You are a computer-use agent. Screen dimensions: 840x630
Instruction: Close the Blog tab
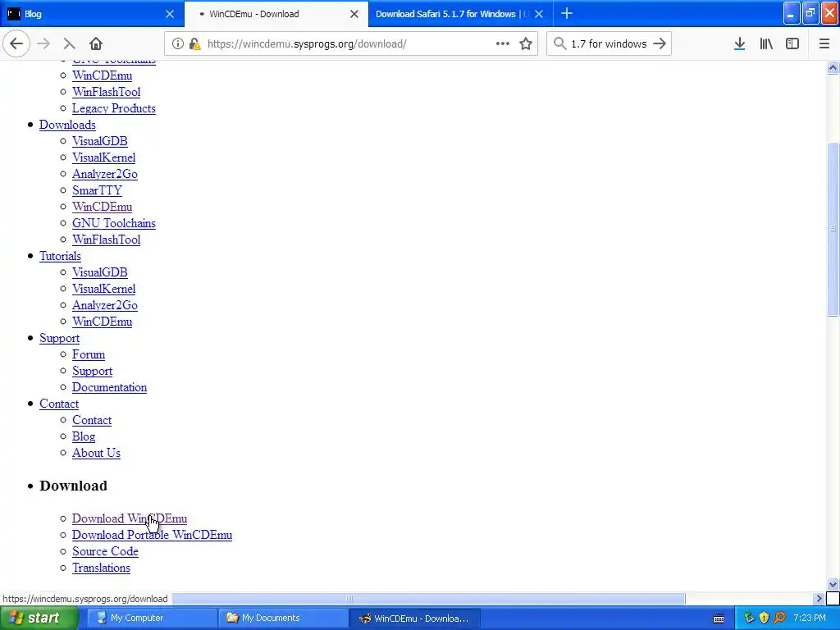click(x=170, y=14)
